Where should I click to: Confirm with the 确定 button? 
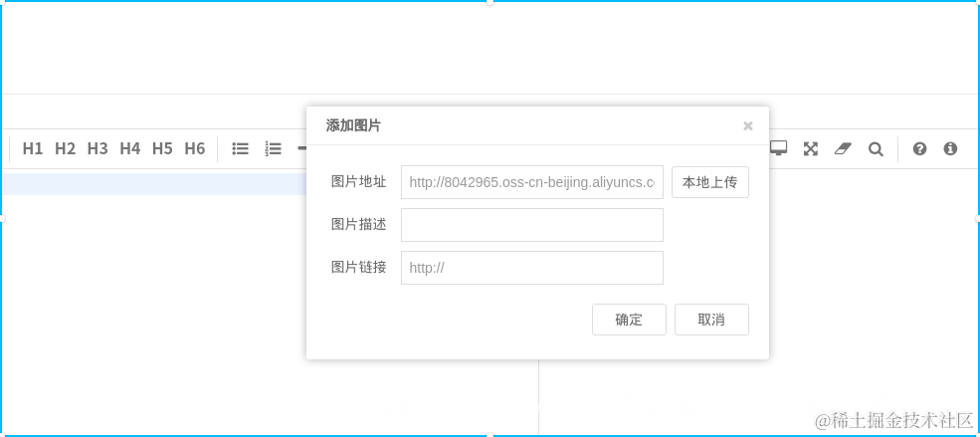click(x=629, y=320)
